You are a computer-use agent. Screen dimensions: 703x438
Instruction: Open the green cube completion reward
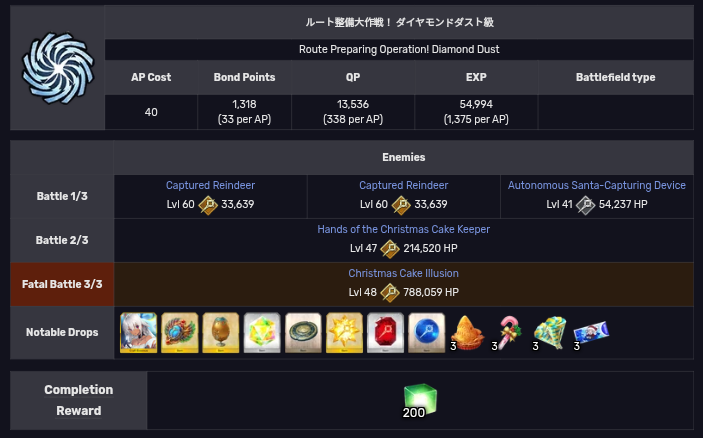point(420,400)
